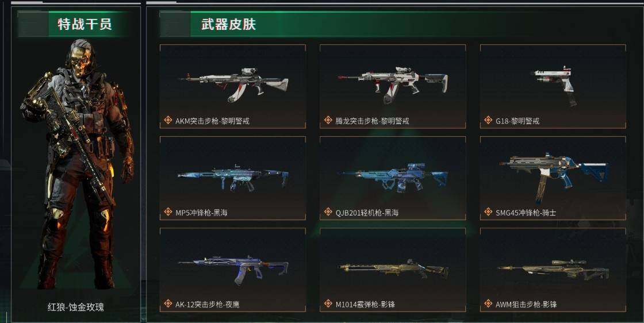Click the rarity icon beside SMG45冲锋枪-骑士
Screen dimensions: 644x323
click(488, 212)
